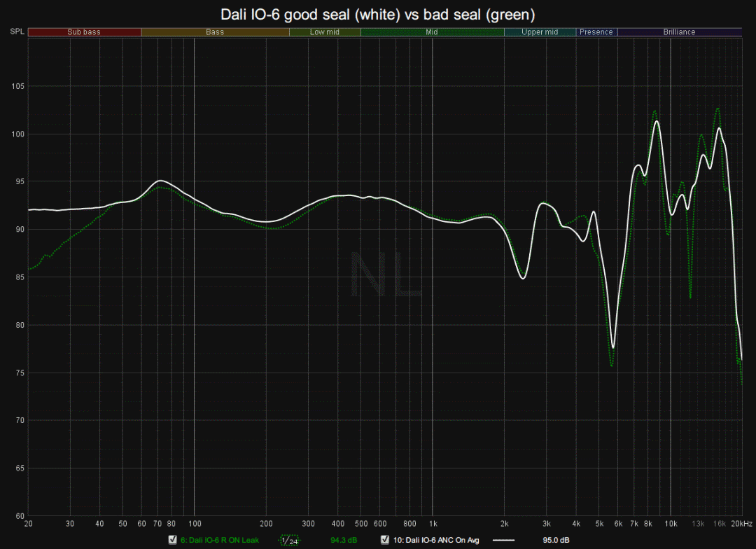756x549 pixels.
Task: Select the Low mid band label
Action: (325, 32)
